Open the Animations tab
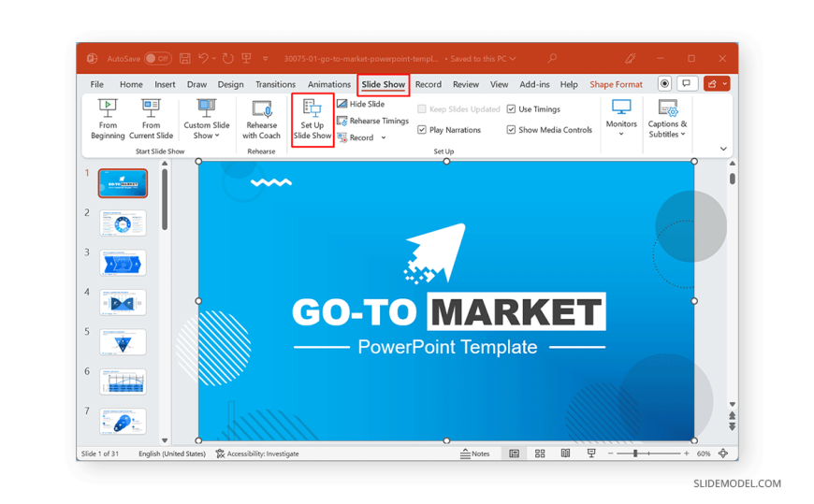814x504 pixels. tap(329, 84)
